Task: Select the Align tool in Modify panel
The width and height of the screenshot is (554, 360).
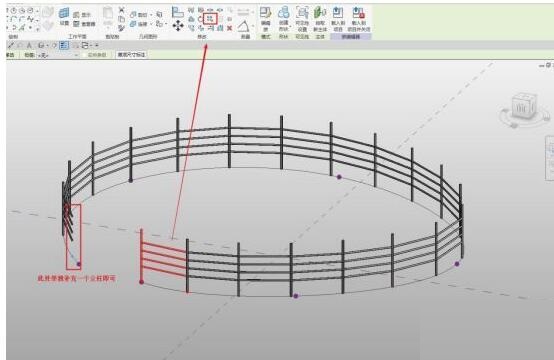Action: tap(177, 12)
